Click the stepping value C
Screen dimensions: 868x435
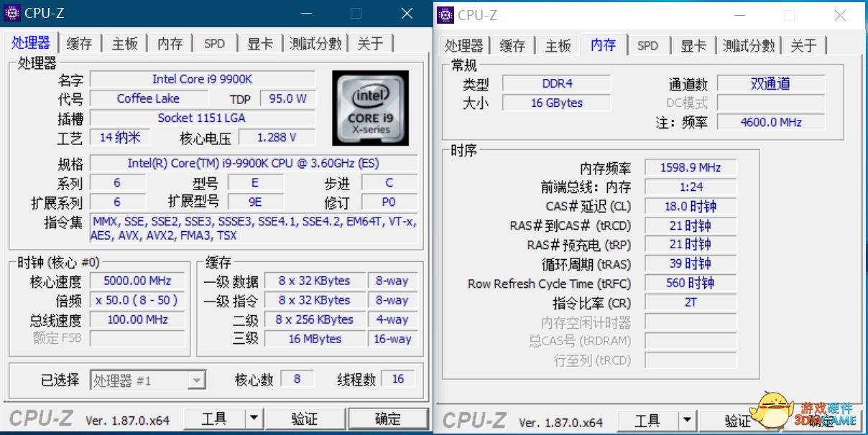tap(389, 182)
